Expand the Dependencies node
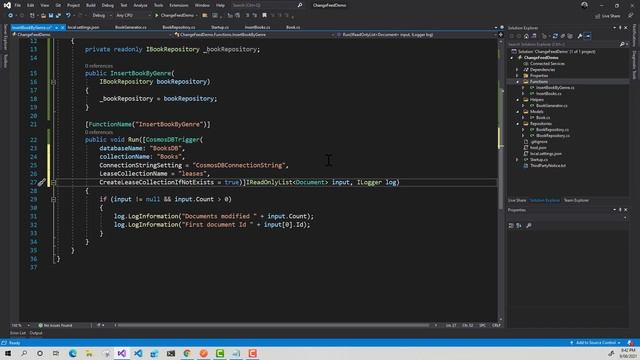The image size is (640, 360). [518, 70]
